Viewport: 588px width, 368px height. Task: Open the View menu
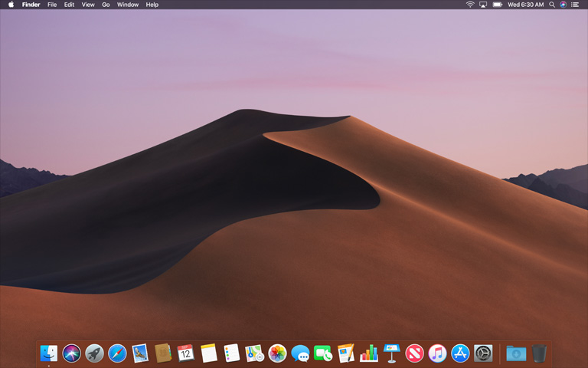(x=88, y=5)
